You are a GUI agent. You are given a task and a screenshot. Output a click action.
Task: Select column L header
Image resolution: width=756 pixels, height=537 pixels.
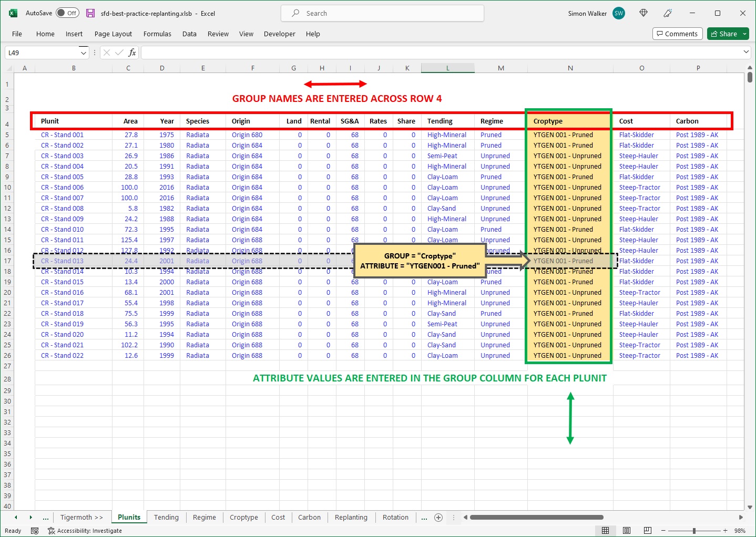click(x=447, y=68)
